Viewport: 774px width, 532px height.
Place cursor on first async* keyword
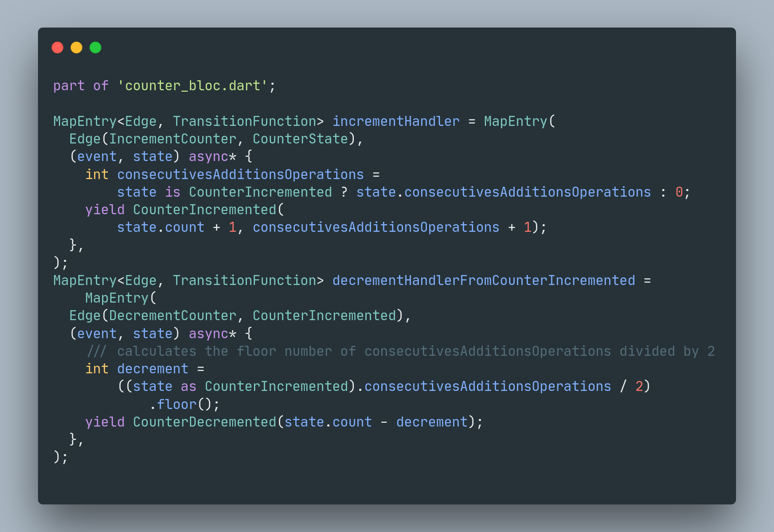212,157
